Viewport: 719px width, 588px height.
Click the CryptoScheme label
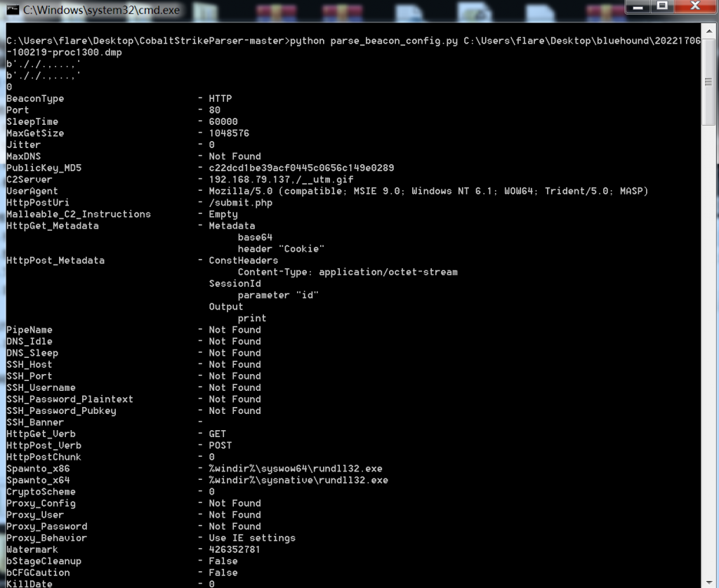coord(41,492)
